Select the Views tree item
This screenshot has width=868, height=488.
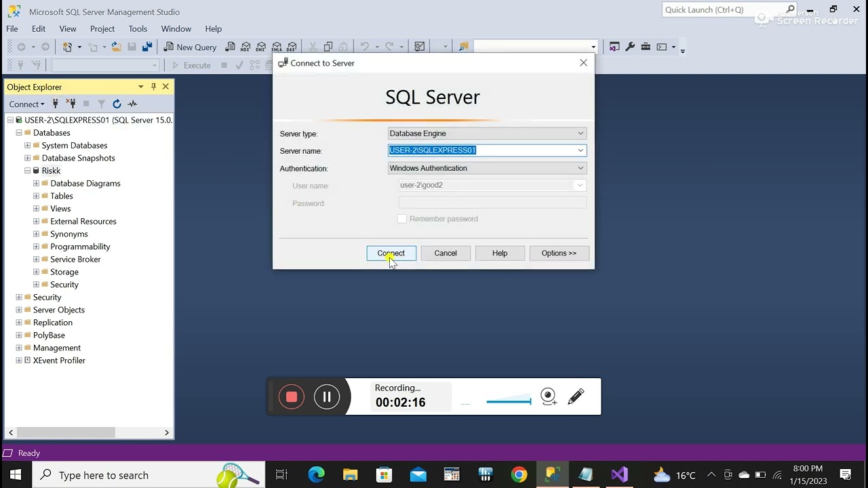tap(60, 209)
